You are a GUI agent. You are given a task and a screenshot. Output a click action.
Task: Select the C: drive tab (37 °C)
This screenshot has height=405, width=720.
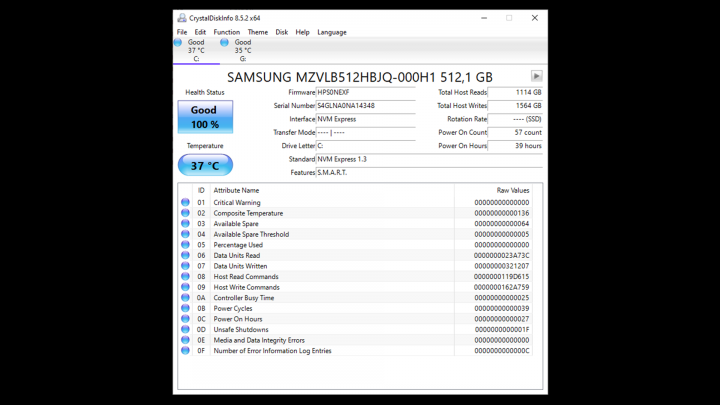[196, 51]
